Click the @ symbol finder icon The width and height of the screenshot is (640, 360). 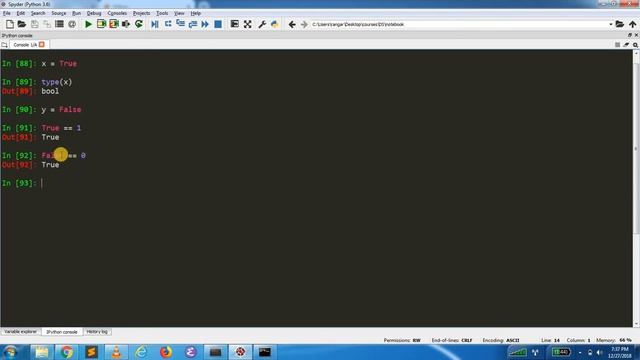[x=72, y=24]
